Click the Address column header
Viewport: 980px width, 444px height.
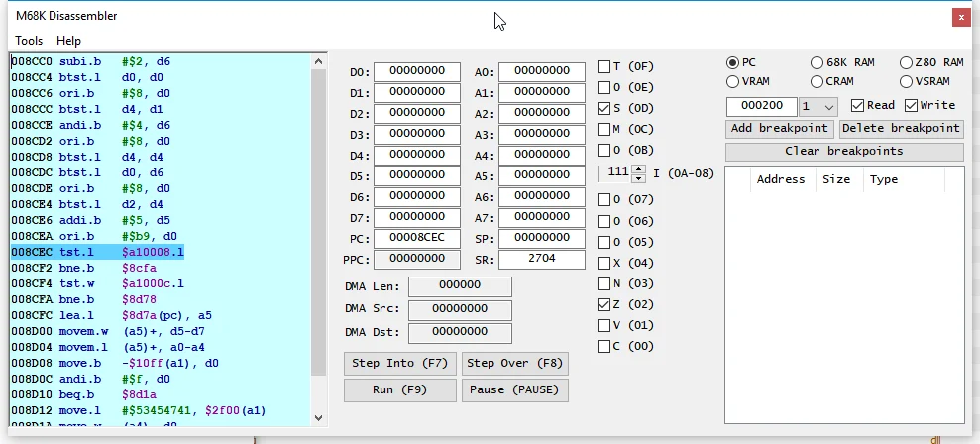click(x=781, y=179)
